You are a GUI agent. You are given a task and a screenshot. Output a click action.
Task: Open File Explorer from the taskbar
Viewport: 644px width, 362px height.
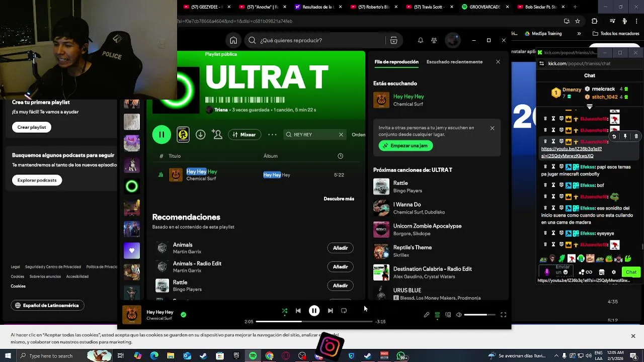(171, 356)
